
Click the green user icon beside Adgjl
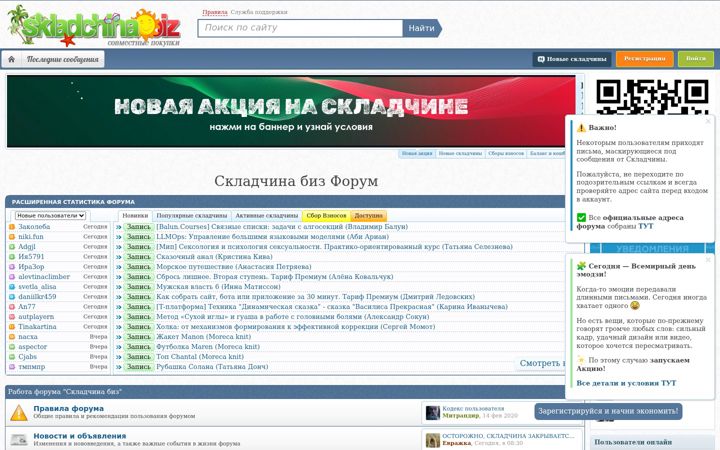coord(12,247)
